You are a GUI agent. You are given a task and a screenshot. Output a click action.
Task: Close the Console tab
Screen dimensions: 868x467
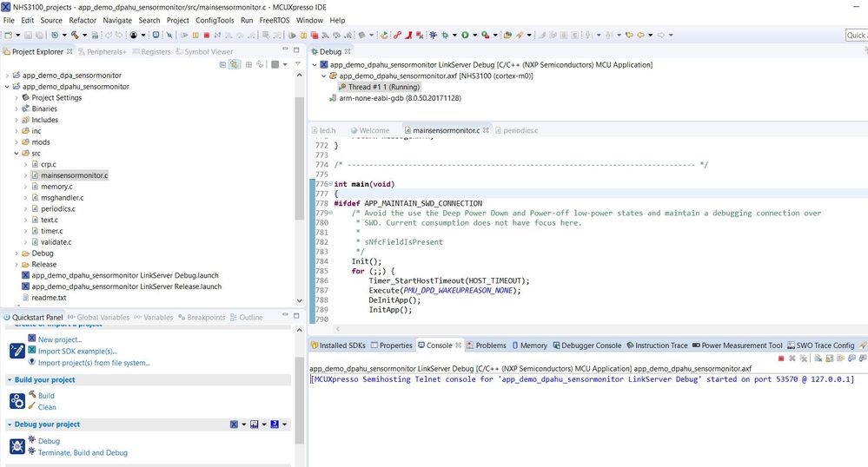459,345
